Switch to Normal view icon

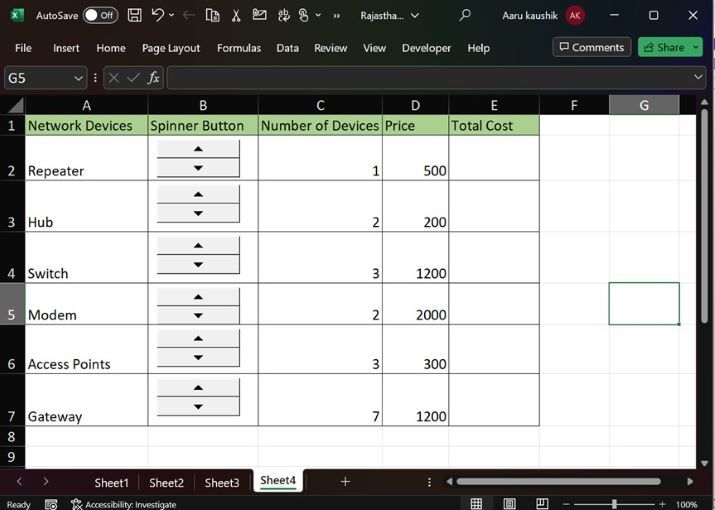tap(476, 504)
